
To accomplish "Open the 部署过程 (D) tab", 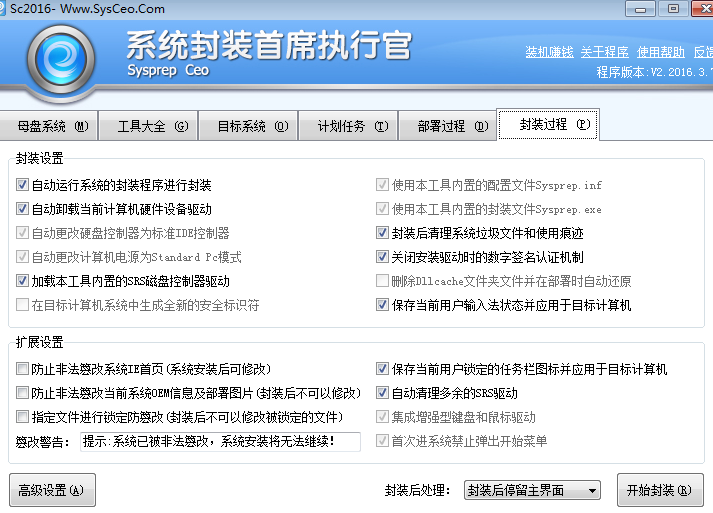I will (448, 126).
